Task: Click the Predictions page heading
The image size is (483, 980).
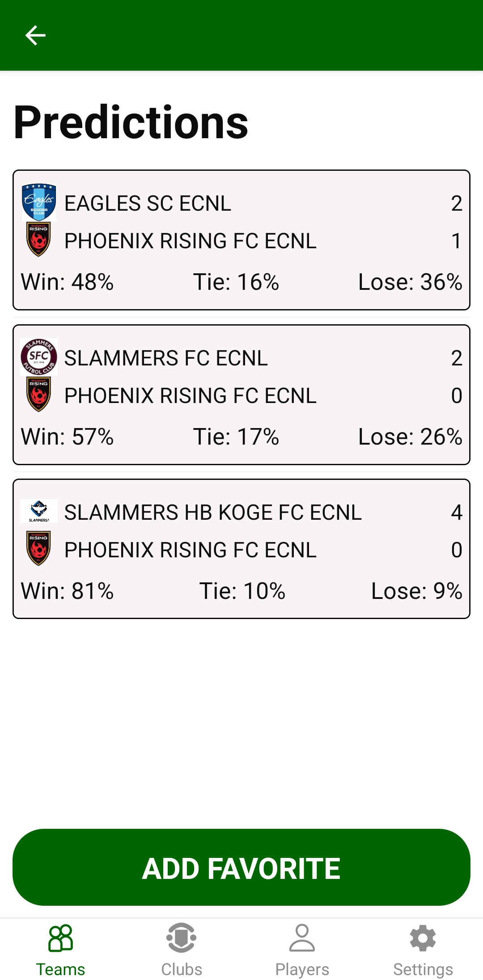Action: tap(131, 122)
